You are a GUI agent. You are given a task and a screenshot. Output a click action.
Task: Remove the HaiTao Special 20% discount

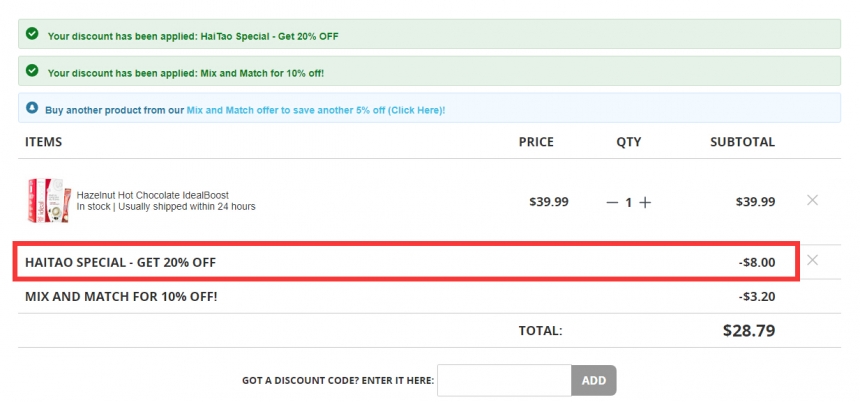[x=812, y=260]
